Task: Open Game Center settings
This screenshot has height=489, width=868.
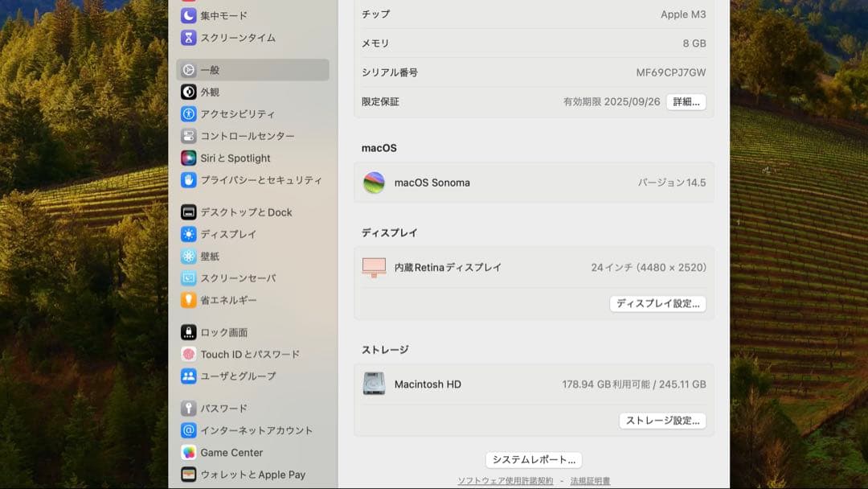Action: 232,452
